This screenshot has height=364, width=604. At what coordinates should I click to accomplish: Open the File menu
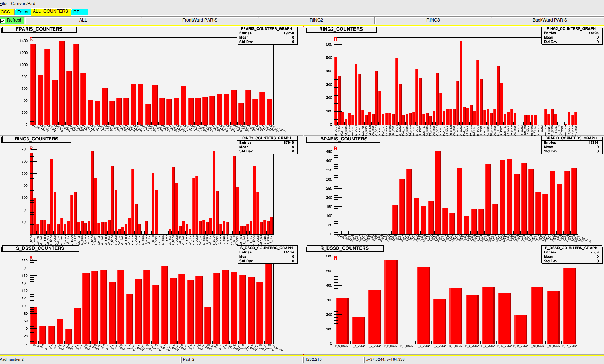tap(3, 4)
